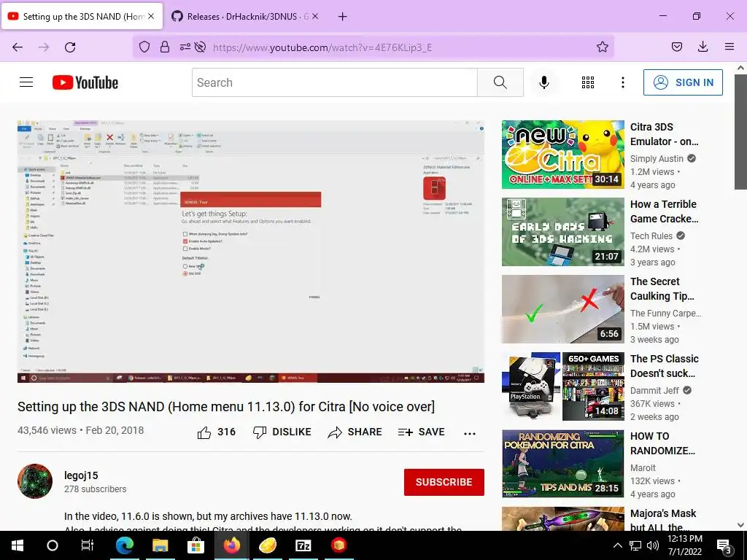Open site permissions icon in address bar
Image resolution: width=747 pixels, height=560 pixels.
185,47
